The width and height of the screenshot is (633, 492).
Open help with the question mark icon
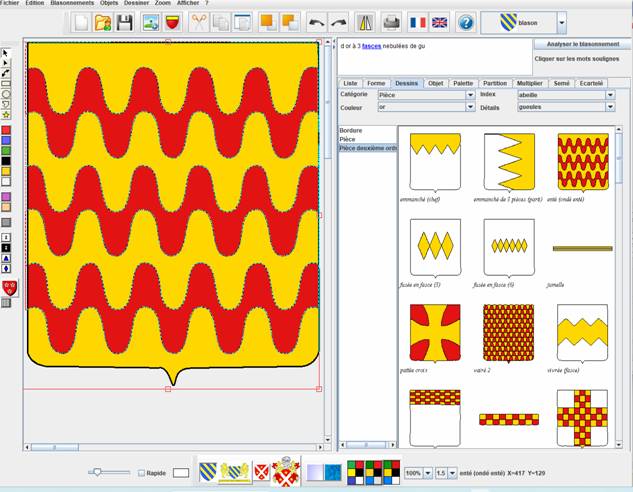[x=466, y=21]
